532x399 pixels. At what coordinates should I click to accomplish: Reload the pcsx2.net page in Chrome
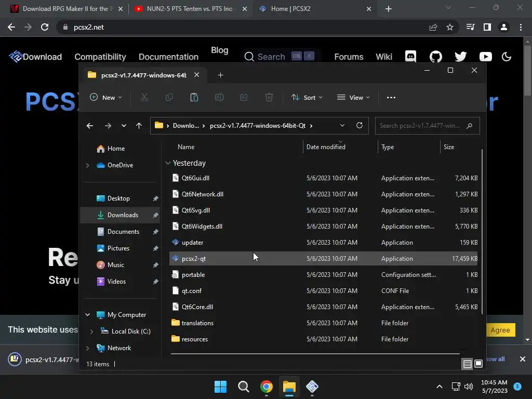click(x=45, y=27)
